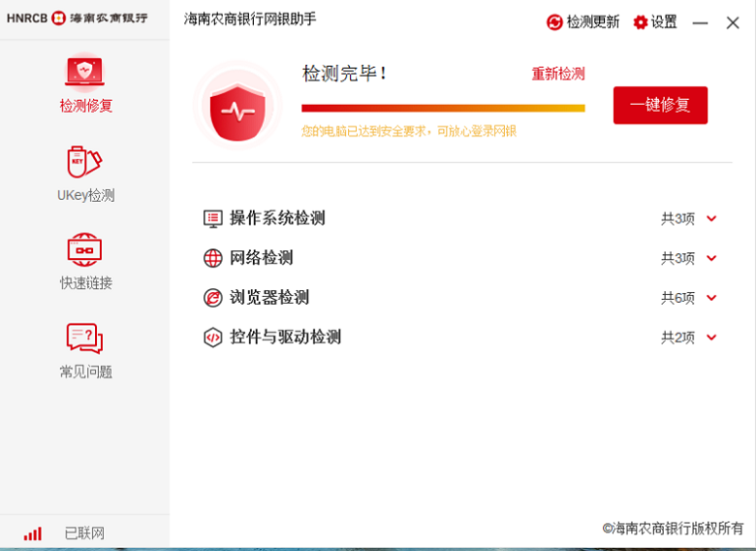756x551 pixels.
Task: Click the 重新检测 link
Action: (558, 74)
